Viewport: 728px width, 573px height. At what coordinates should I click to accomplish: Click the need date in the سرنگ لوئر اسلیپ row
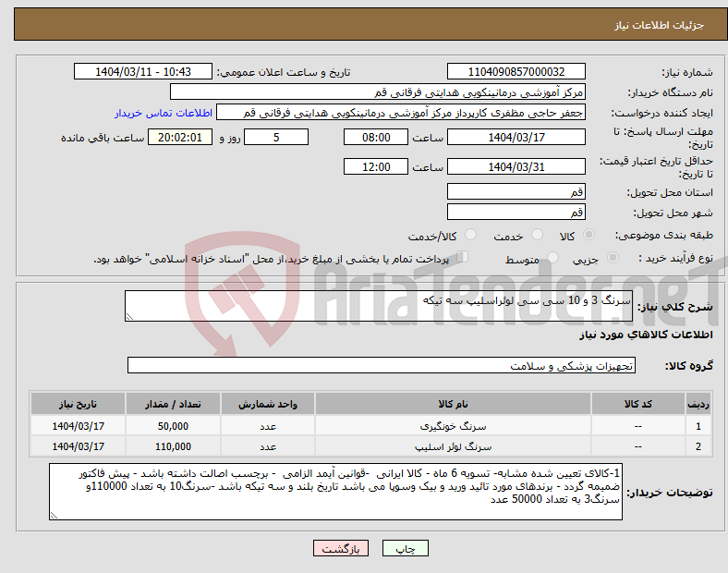78,446
